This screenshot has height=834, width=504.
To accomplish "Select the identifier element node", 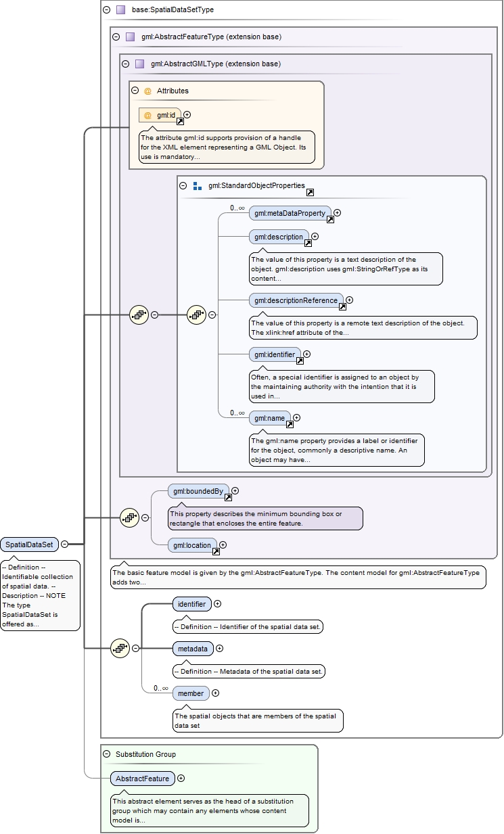I will click(192, 604).
